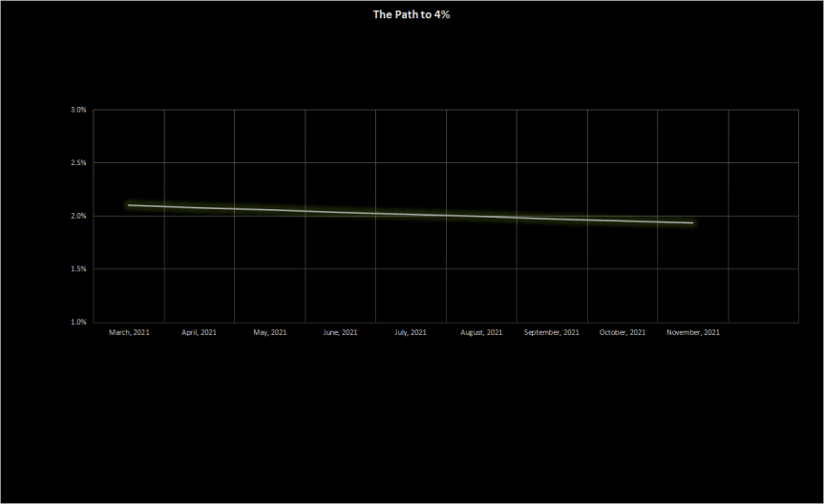Select the October, 2021 axis label
This screenshot has width=824, height=504.
pos(623,333)
